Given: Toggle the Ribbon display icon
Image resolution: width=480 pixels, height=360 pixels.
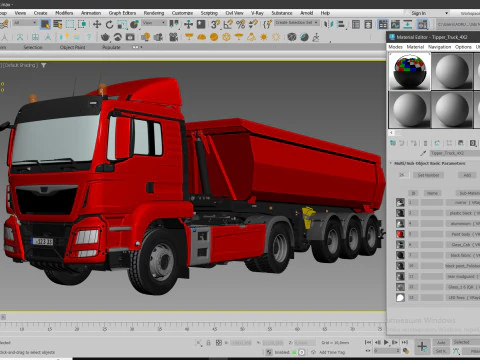Looking at the screenshot, I should coord(383,24).
